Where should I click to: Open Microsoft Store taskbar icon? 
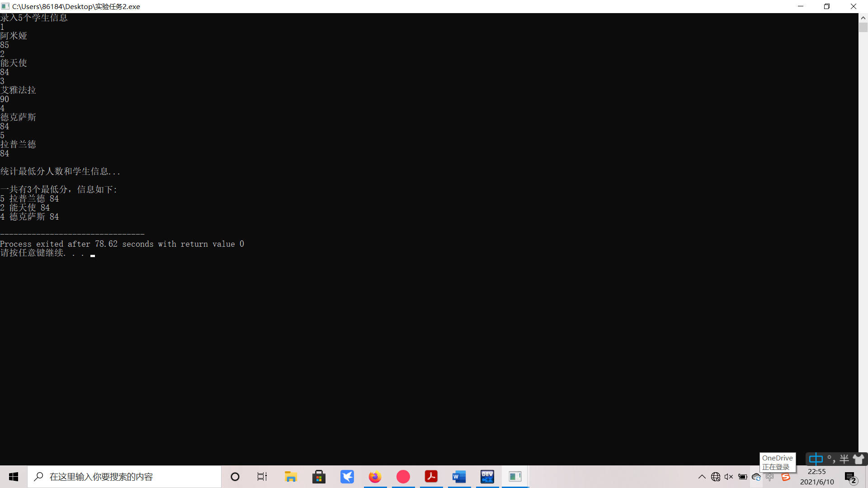point(319,477)
